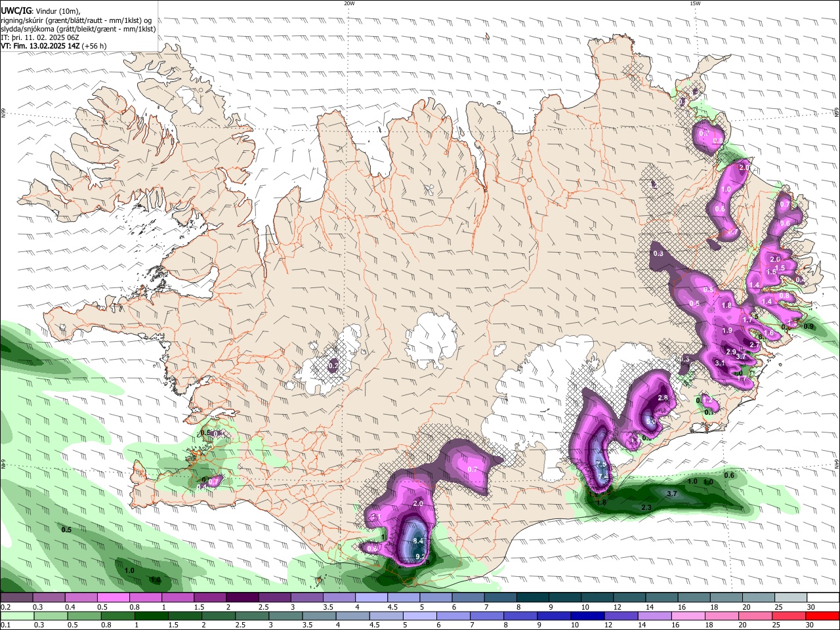The height and width of the screenshot is (630, 840).
Task: Select top-row dark purple swatch between 2 and 2.5
Action: [x=241, y=597]
